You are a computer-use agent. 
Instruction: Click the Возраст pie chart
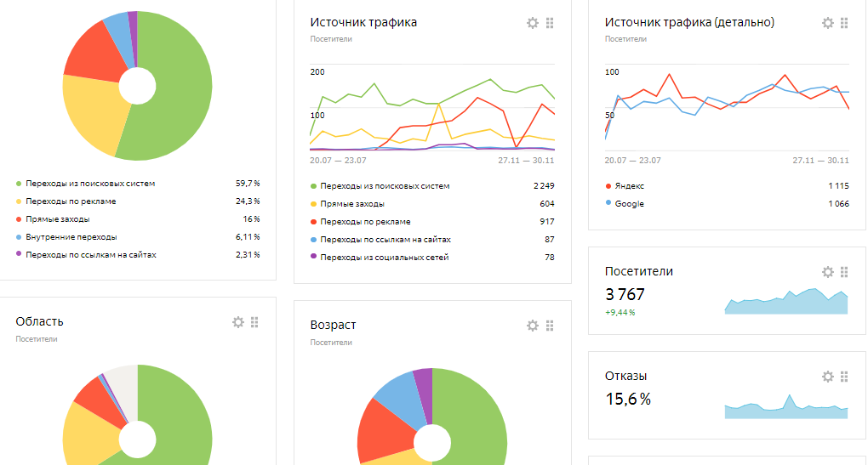click(432, 417)
